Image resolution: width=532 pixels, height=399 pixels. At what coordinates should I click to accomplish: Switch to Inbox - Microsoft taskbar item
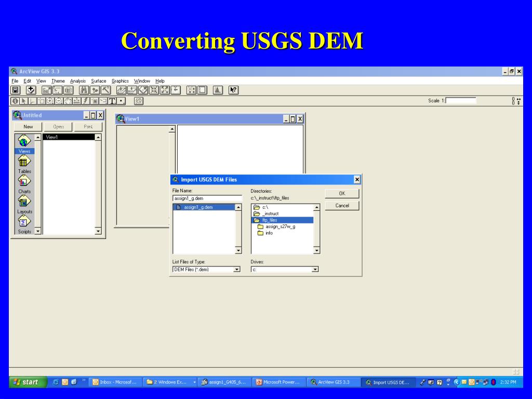(115, 382)
